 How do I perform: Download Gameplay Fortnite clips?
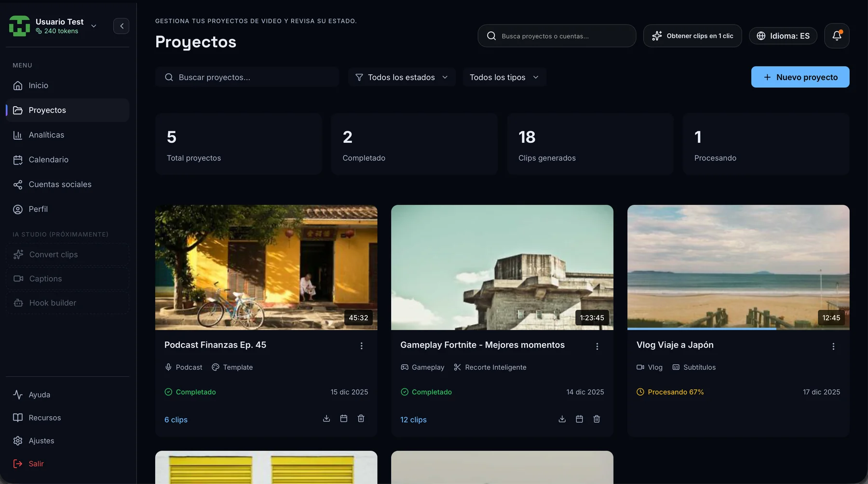(x=562, y=419)
